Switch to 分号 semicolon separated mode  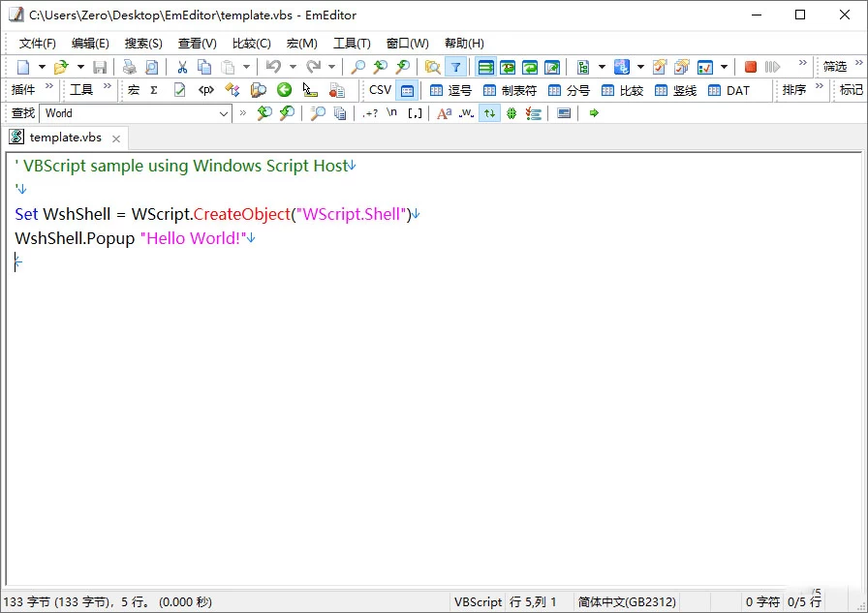pos(569,90)
